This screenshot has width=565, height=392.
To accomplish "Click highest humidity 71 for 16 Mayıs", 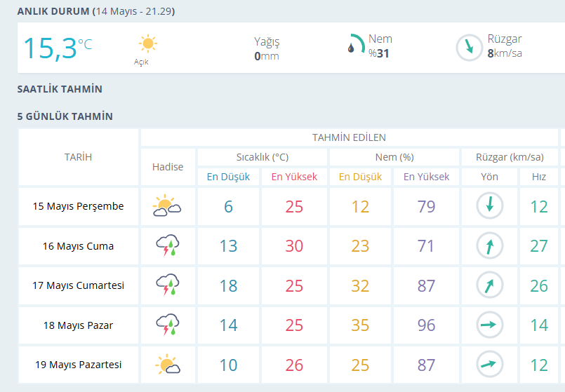I will pos(425,246).
